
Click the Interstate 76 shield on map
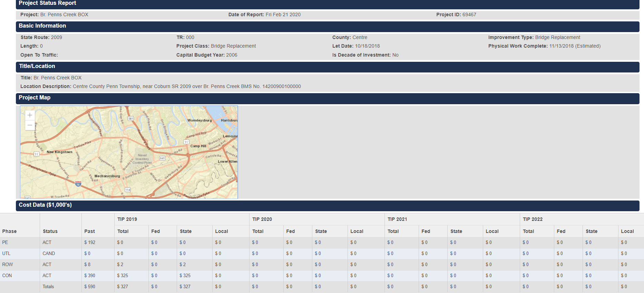coord(78,184)
